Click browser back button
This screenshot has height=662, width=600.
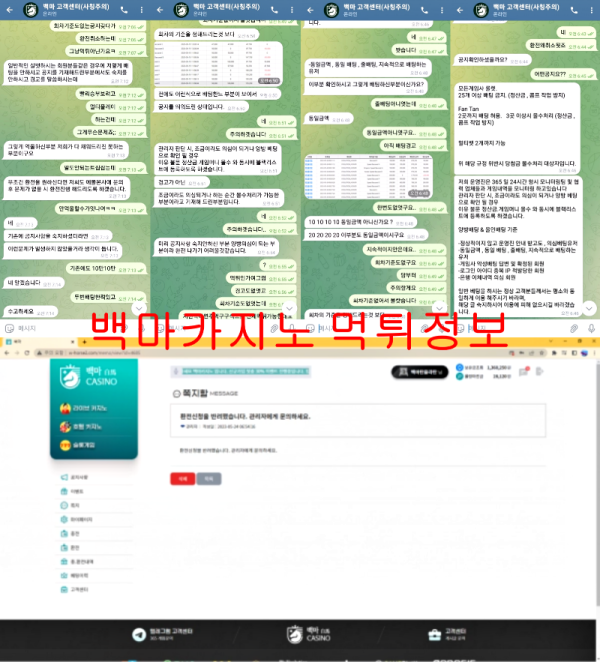click(x=7, y=353)
